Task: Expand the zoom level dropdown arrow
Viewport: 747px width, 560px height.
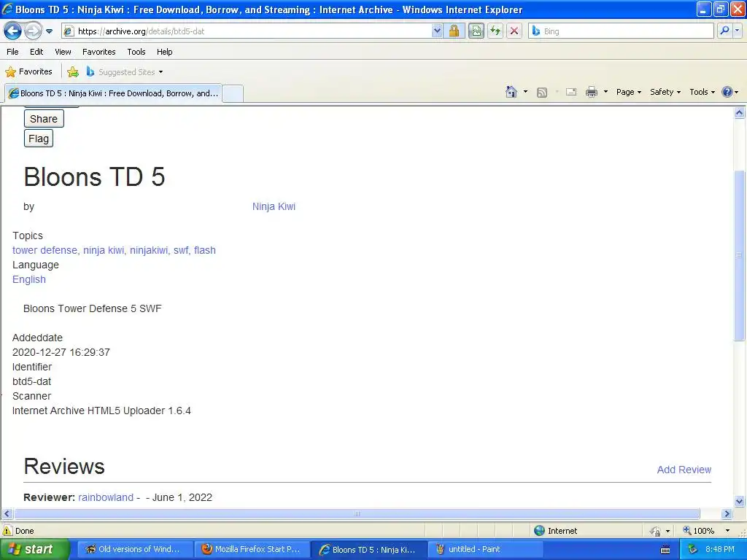Action: [727, 531]
